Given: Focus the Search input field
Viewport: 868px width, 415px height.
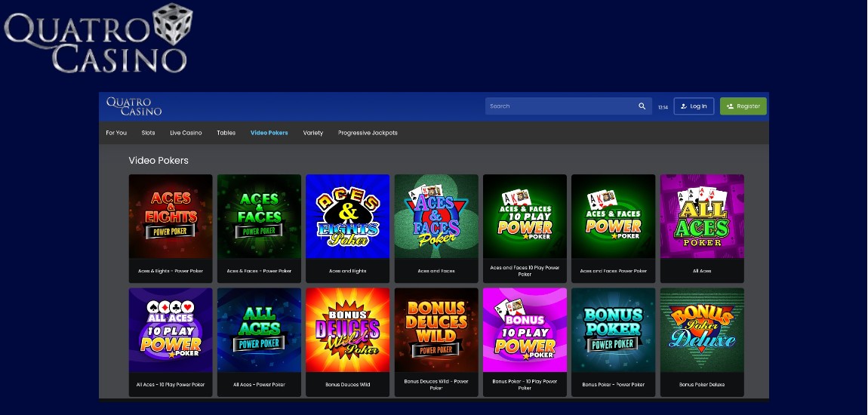Looking at the screenshot, I should click(x=568, y=106).
